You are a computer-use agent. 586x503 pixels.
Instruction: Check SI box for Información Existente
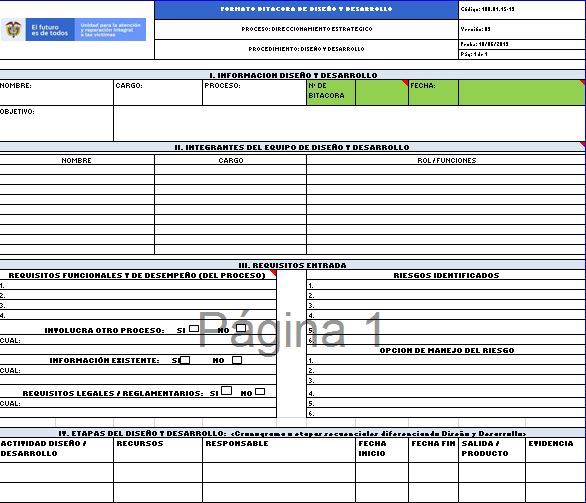tap(185, 360)
